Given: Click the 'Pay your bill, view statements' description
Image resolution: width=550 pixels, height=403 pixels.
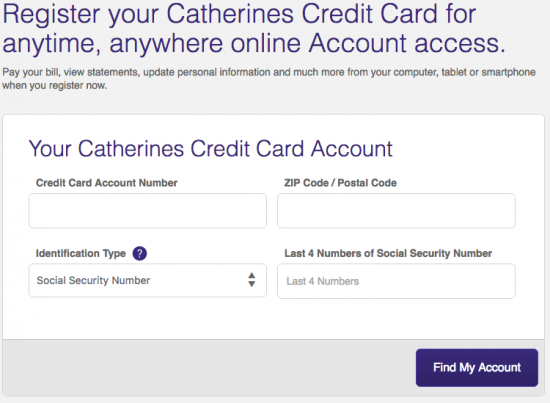Looking at the screenshot, I should pyautogui.click(x=269, y=72).
